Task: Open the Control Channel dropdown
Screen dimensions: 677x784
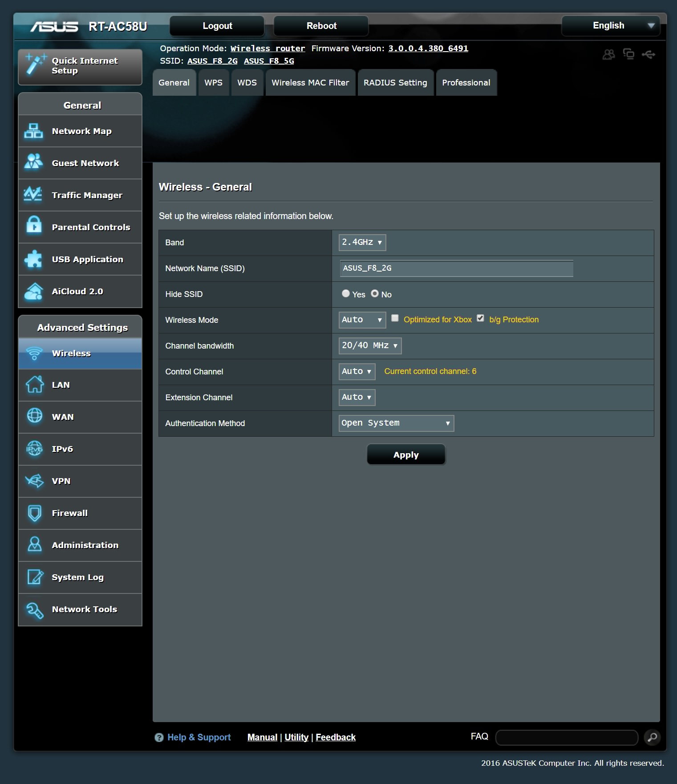Action: pos(357,371)
